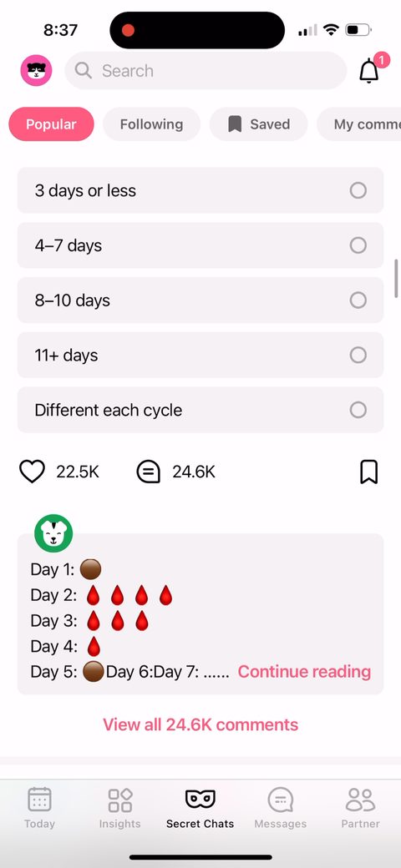
Task: Open the Today calendar tab
Action: pos(39,807)
